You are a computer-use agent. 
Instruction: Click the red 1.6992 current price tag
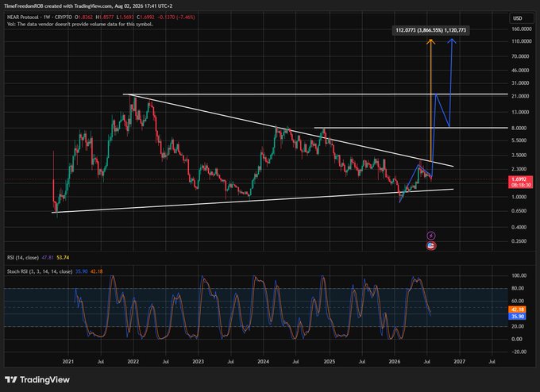[x=520, y=179]
